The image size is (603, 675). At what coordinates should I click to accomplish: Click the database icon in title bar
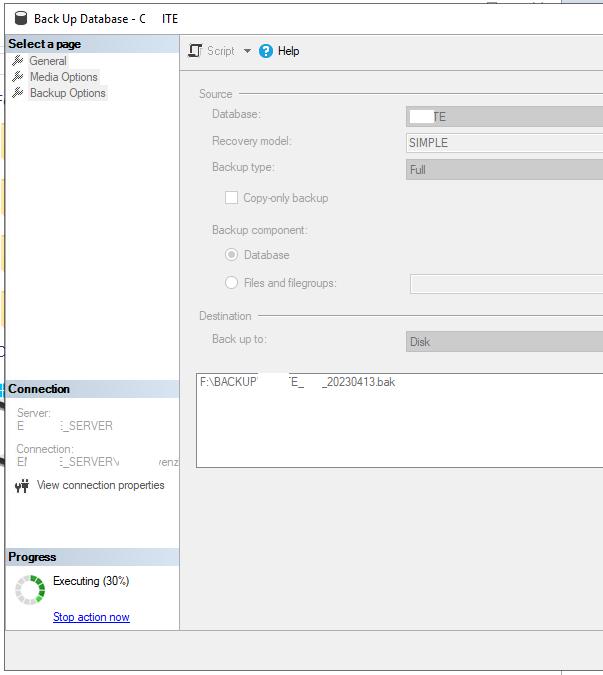[x=21, y=19]
